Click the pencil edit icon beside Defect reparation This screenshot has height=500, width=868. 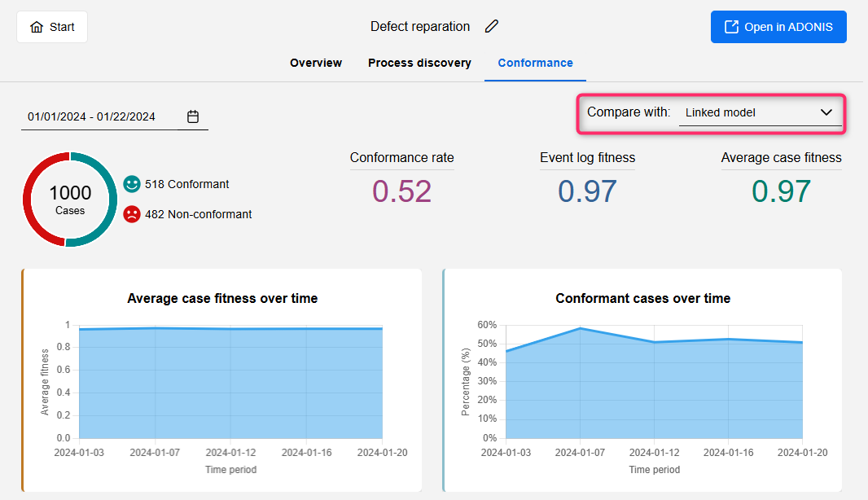pyautogui.click(x=491, y=26)
